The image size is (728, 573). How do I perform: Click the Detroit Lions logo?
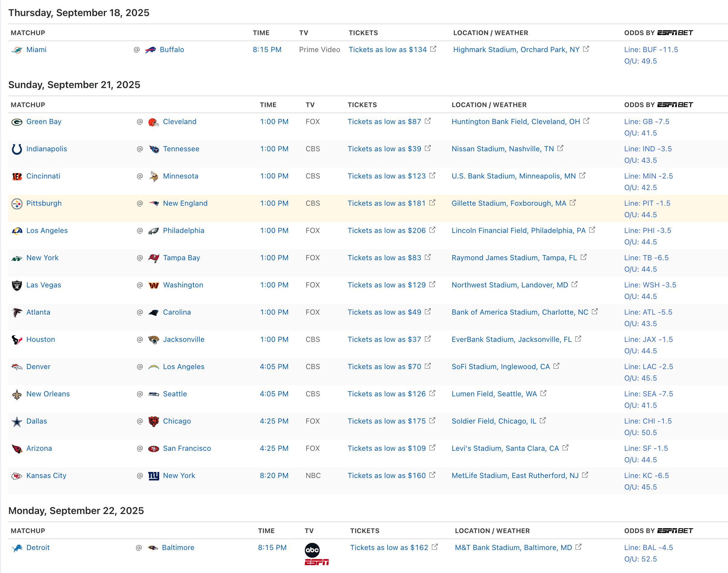(x=17, y=548)
